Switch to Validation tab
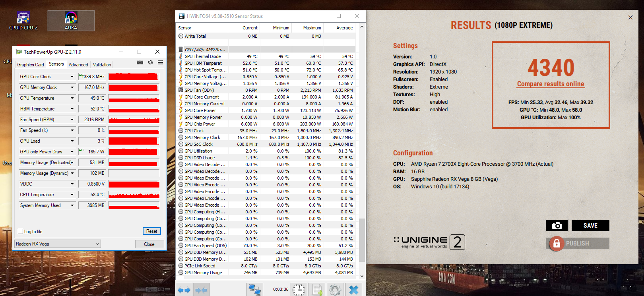The height and width of the screenshot is (296, 644). pyautogui.click(x=102, y=65)
